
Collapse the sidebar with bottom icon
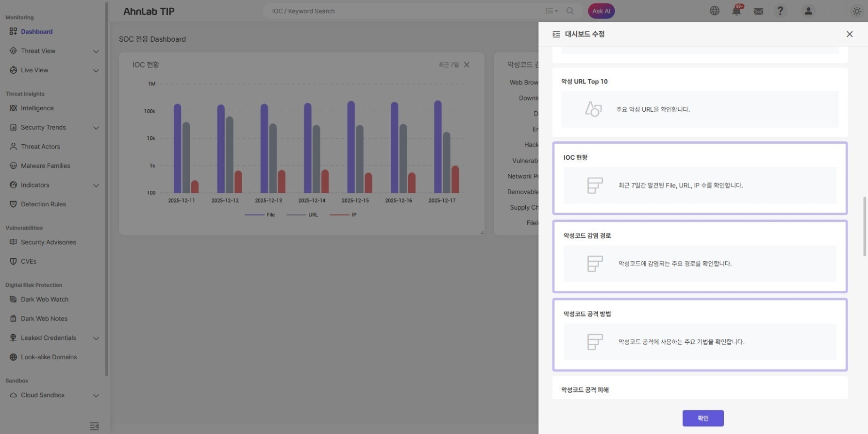94,426
